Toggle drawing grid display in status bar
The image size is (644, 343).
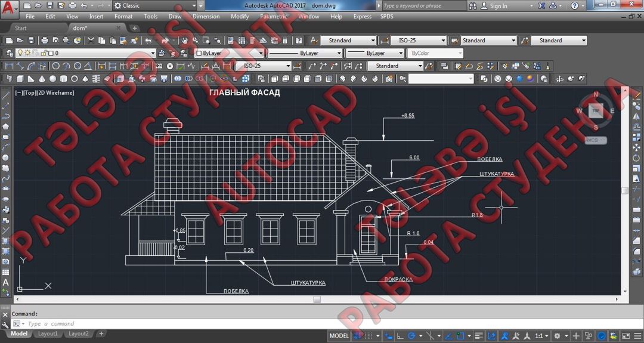(x=358, y=336)
